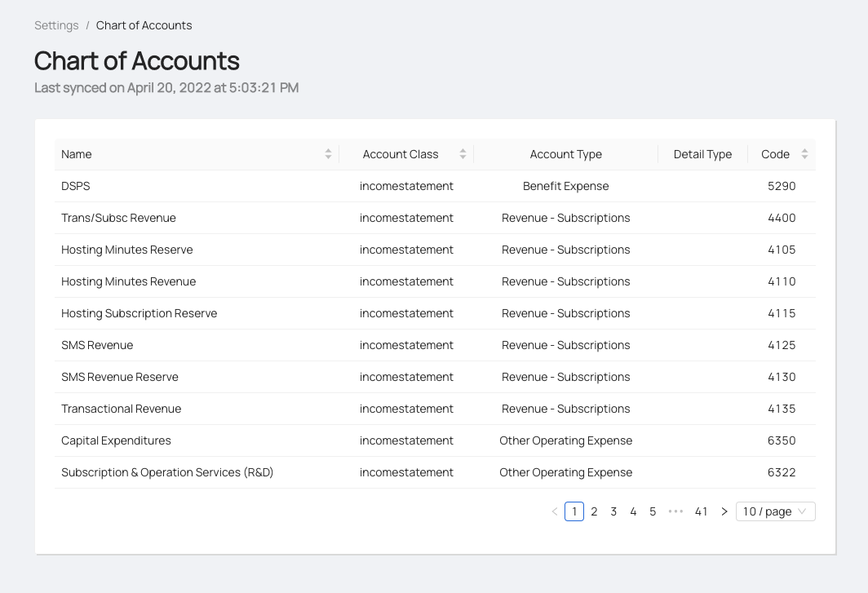Select the Capital Expenditures row

click(116, 440)
